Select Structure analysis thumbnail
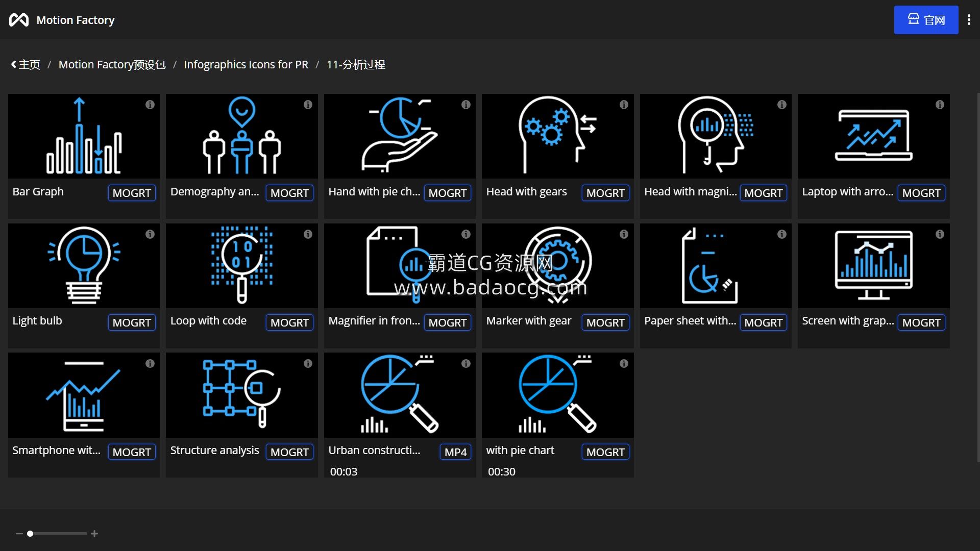 (242, 395)
